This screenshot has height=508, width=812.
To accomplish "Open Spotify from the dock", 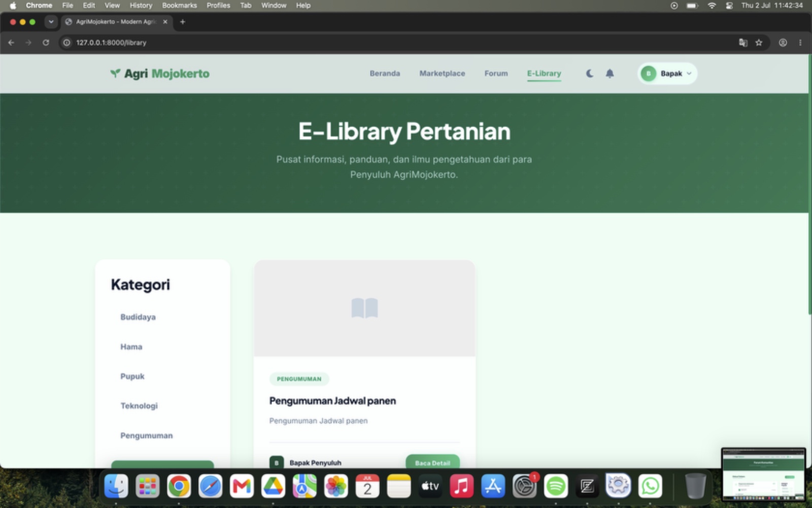I will 556,486.
